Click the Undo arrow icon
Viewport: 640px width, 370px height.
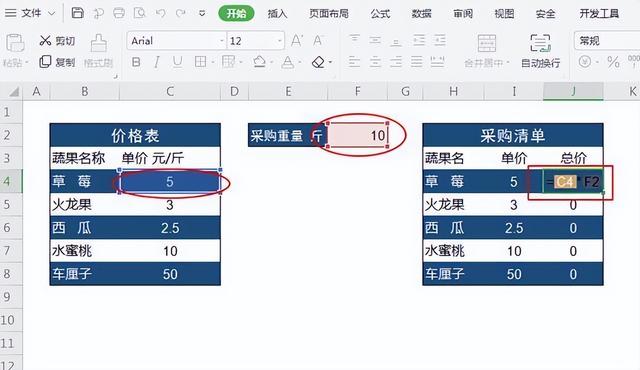160,13
